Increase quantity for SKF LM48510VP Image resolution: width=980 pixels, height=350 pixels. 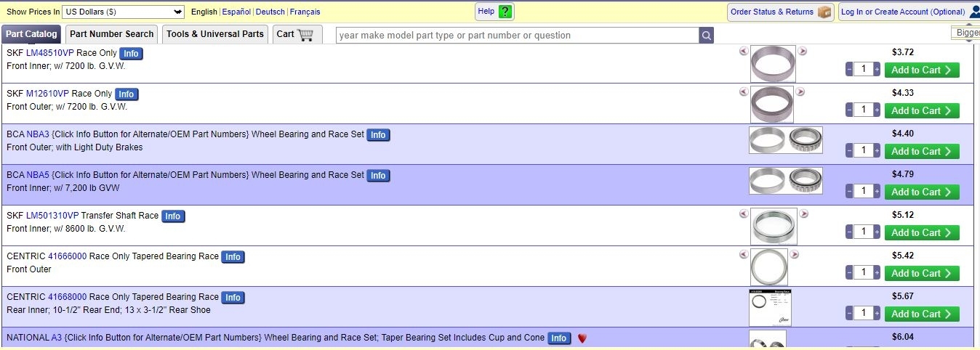877,69
